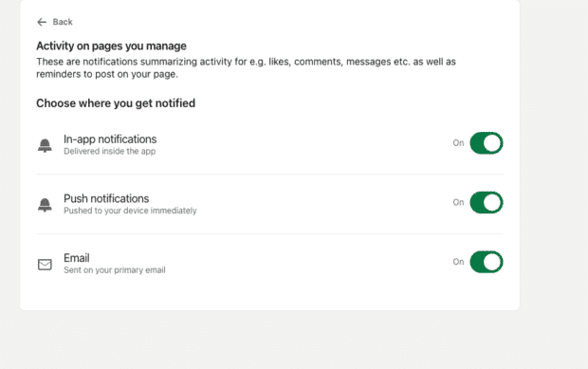The width and height of the screenshot is (588, 369).
Task: Click the 'Activity on pages you manage' heading
Action: (x=111, y=46)
